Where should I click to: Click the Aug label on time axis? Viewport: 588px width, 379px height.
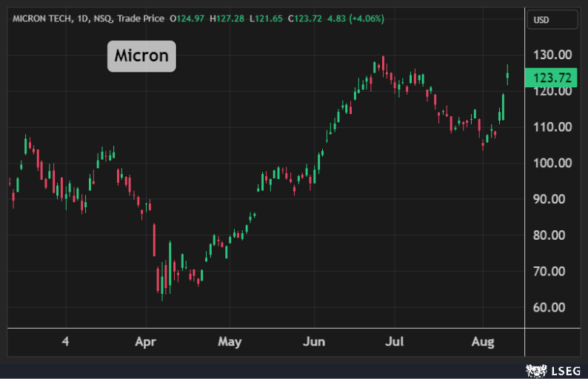[483, 342]
